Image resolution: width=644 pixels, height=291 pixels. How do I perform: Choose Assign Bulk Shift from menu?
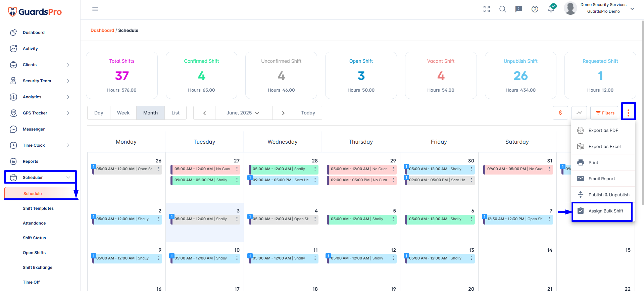[603, 211]
